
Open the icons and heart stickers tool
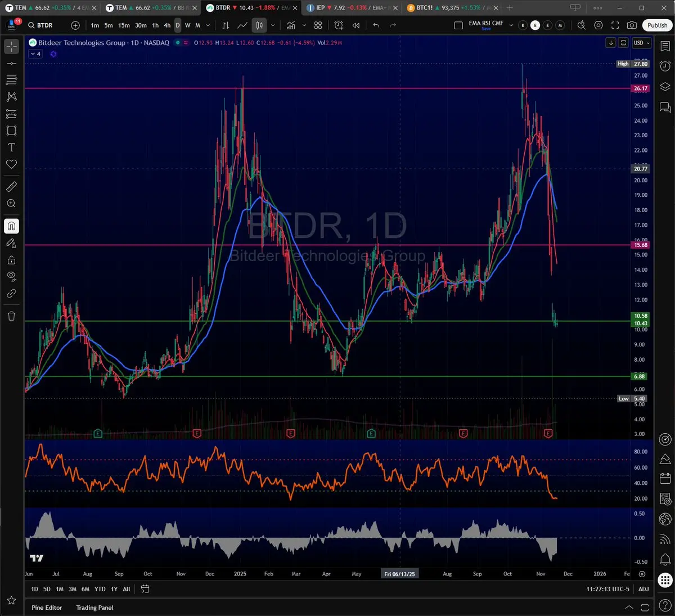coord(11,164)
